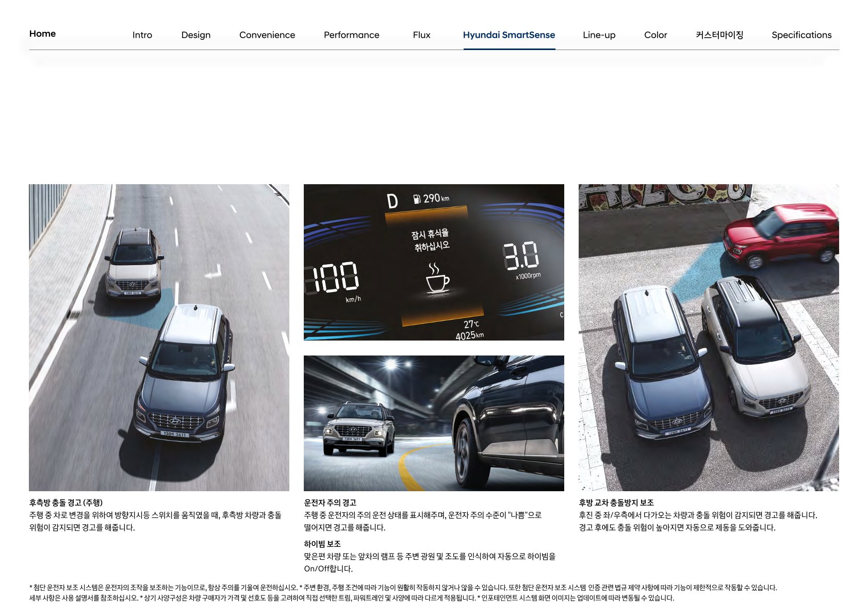
Task: Click the footnote starting 첨단 운전자 보조 시스템은
Action: click(403, 588)
